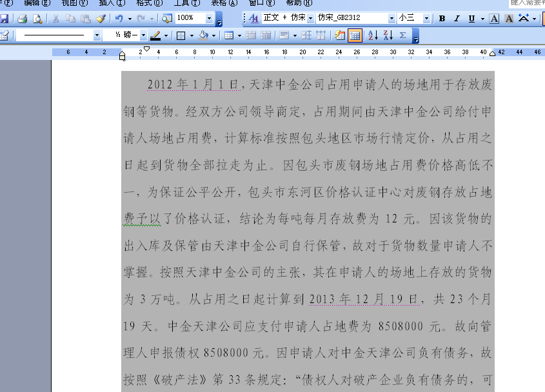Open Standard toolbar options arrow after zoom box
This screenshot has width=545, height=392.
click(219, 19)
